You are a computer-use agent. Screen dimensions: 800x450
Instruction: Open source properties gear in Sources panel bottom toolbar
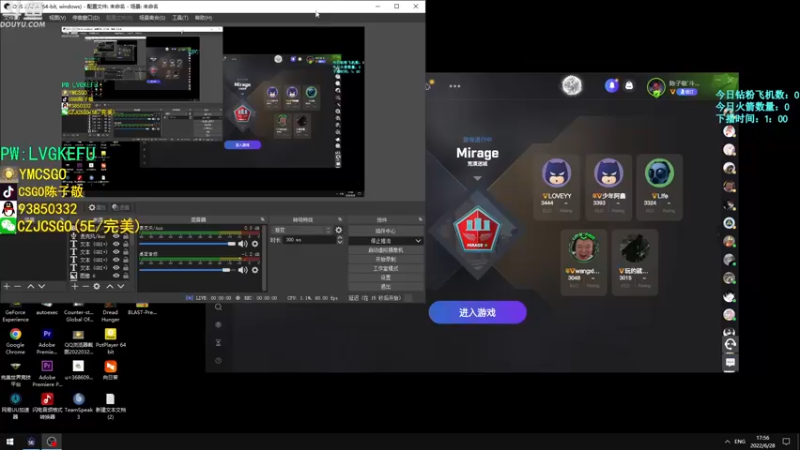(x=96, y=287)
